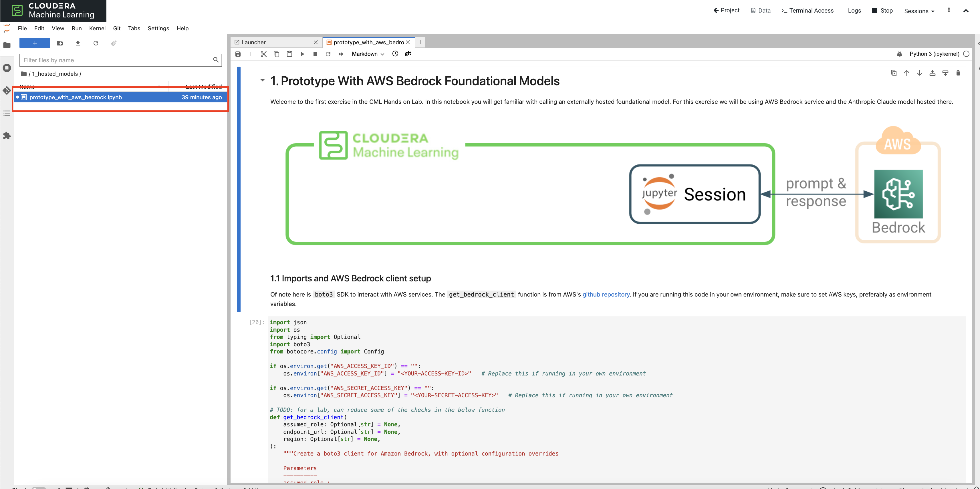Click the run cell icon in toolbar
This screenshot has height=489, width=980.
coord(303,54)
